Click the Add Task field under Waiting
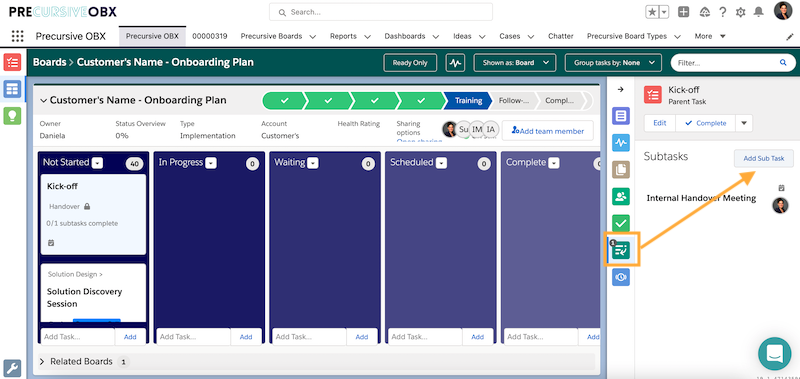 point(309,337)
